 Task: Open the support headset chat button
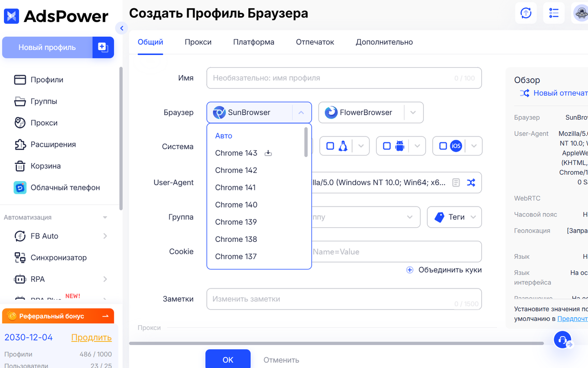[563, 340]
